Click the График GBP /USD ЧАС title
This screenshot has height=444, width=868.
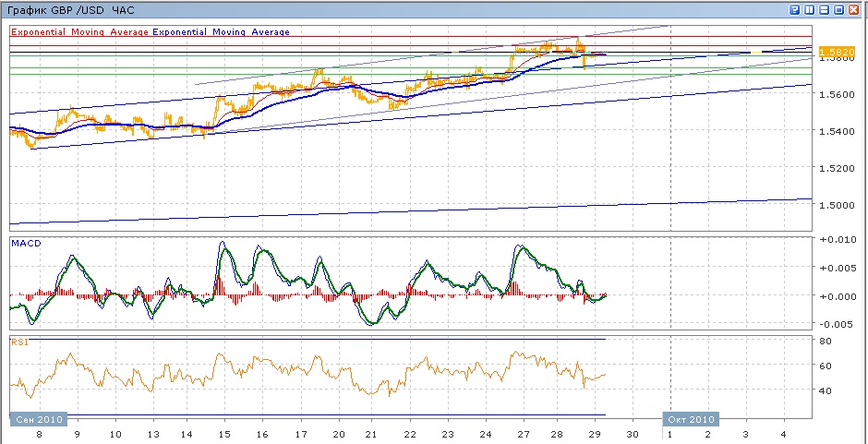(x=68, y=9)
